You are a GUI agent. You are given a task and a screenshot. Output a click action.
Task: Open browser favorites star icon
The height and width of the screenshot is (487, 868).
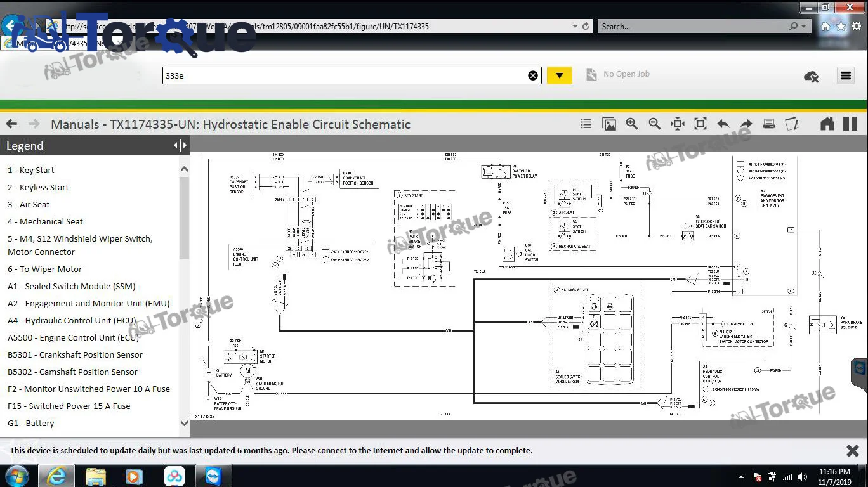click(841, 27)
